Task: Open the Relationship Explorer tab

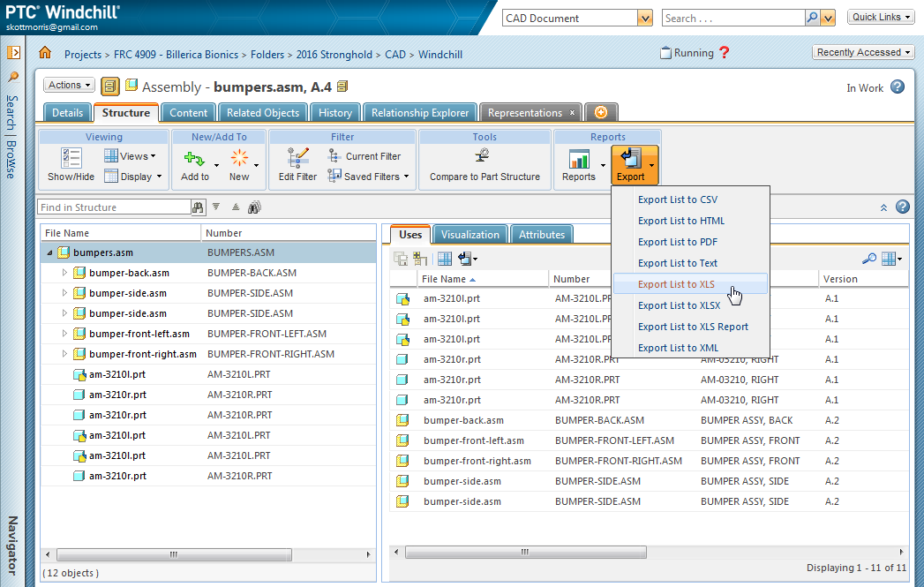Action: 420,113
